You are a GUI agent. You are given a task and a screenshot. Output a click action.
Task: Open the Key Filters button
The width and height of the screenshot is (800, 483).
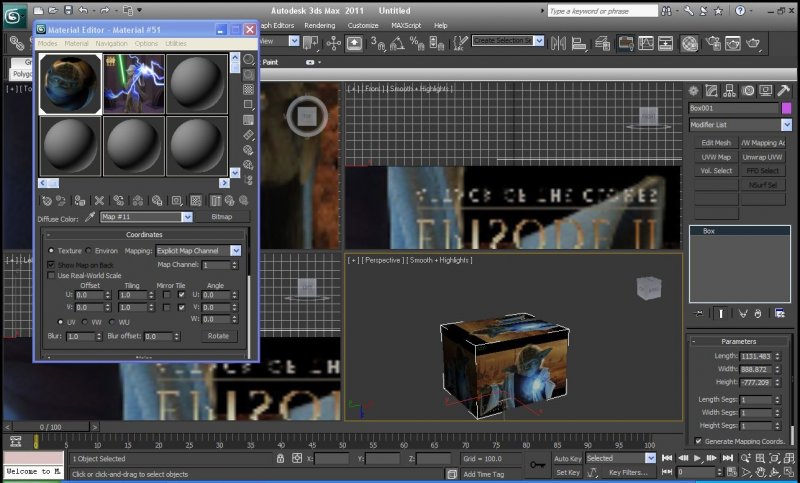[x=628, y=472]
